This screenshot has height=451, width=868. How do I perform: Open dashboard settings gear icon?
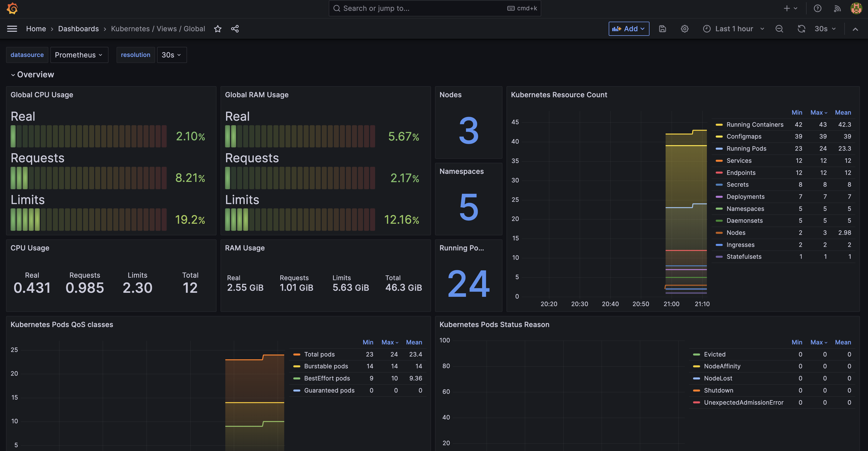[684, 29]
